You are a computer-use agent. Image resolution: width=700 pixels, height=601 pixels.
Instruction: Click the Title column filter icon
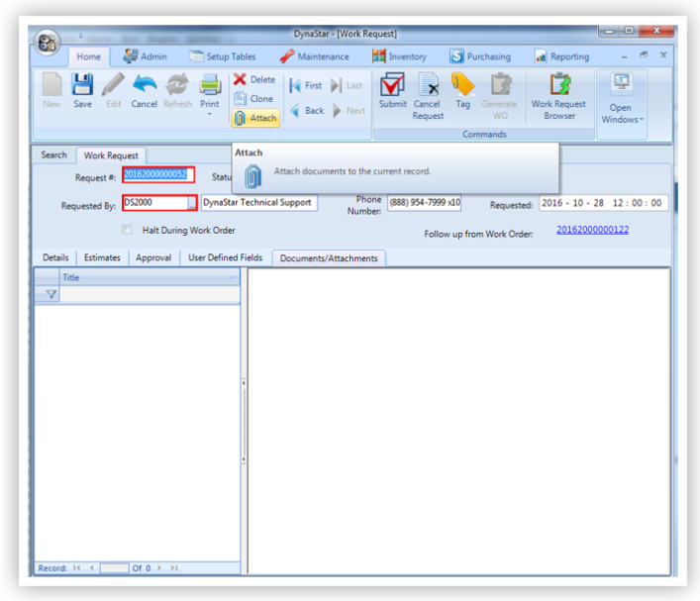coord(50,294)
